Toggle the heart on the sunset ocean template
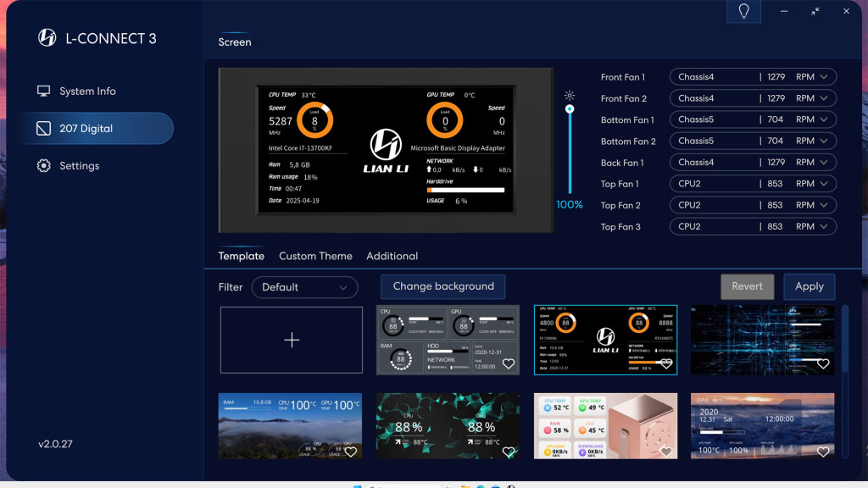Viewport: 868px width, 488px height. [823, 452]
